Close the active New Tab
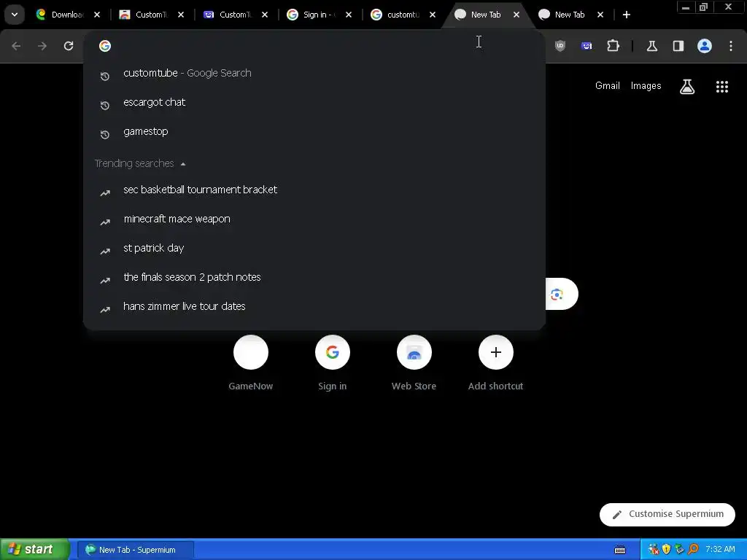This screenshot has width=747, height=560. 516,15
